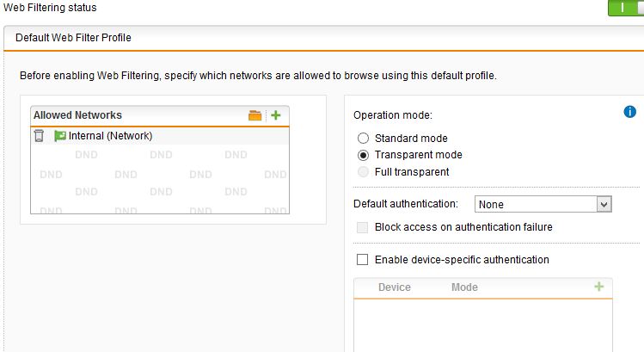Select Transparent mode radio button
The height and width of the screenshot is (352, 644).
(363, 155)
